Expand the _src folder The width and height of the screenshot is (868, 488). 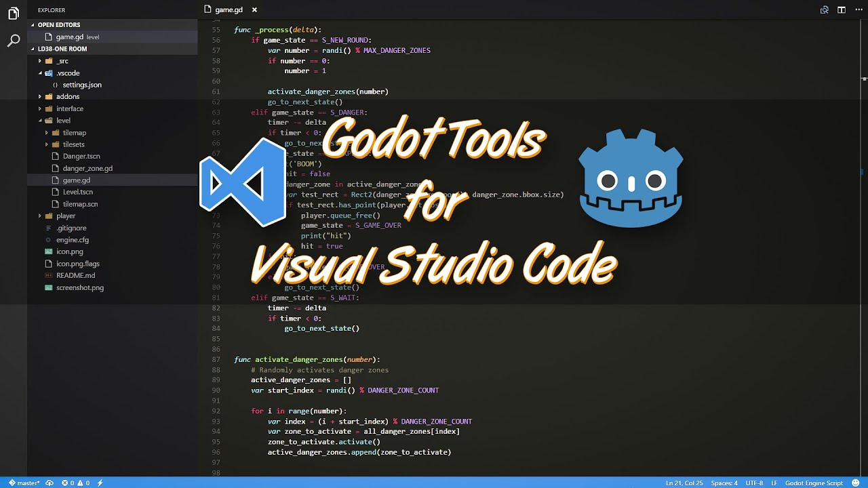coord(112,61)
